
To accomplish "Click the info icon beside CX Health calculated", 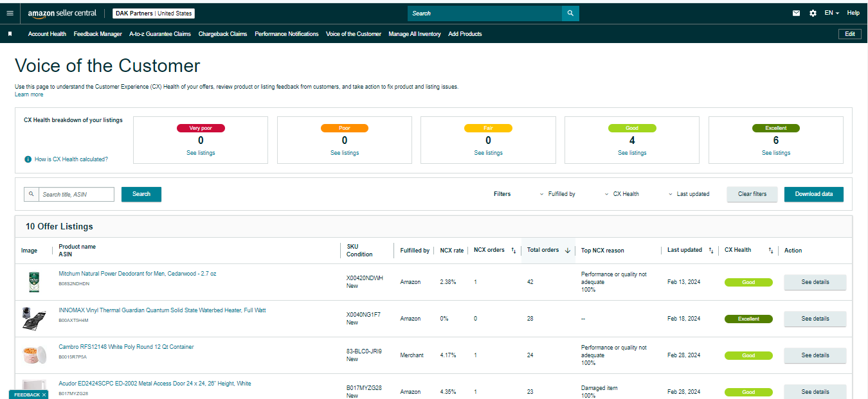I will (x=28, y=159).
